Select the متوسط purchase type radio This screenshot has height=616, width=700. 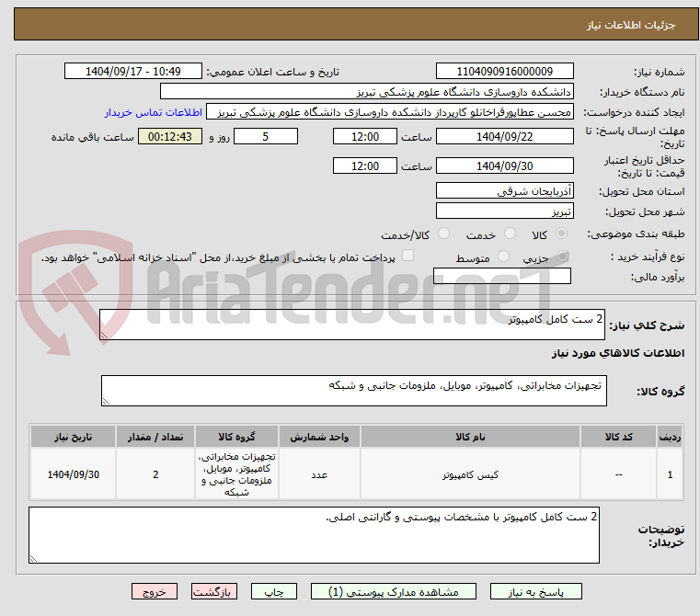(503, 256)
